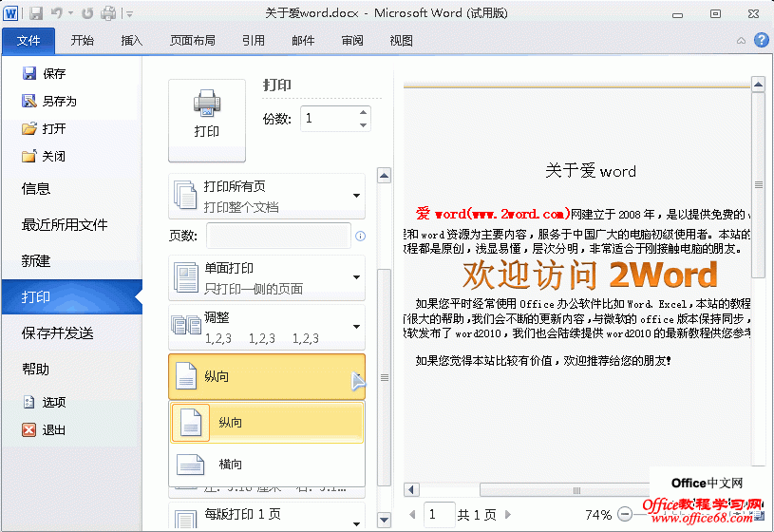Click the info icon beside 页数 field
The width and height of the screenshot is (774, 532).
[x=360, y=237]
